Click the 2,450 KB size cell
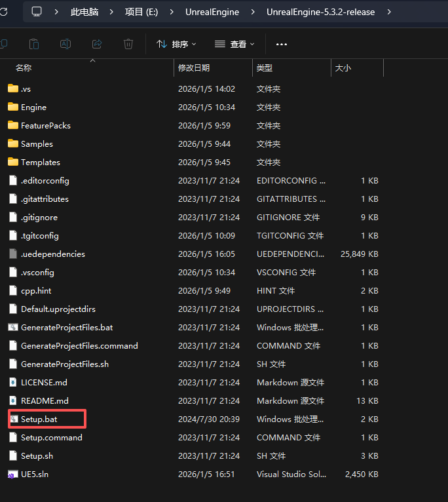This screenshot has width=448, height=502. coord(362,474)
